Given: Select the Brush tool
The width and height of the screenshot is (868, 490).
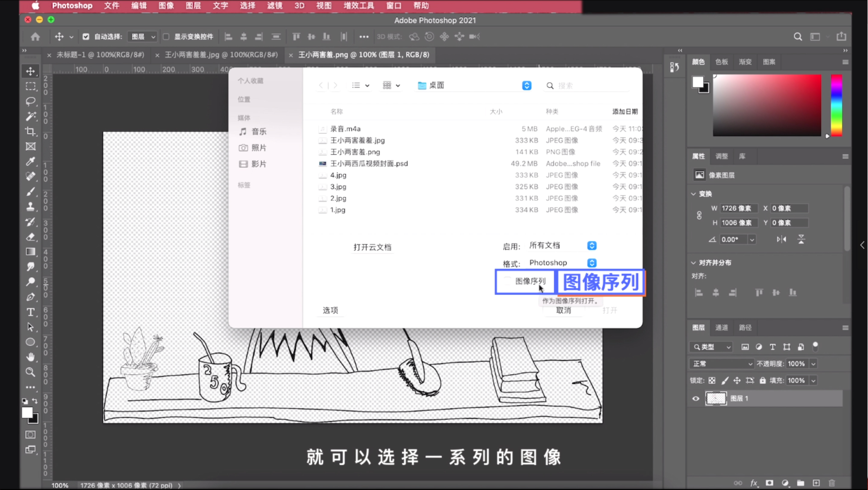Looking at the screenshot, I should tap(31, 192).
